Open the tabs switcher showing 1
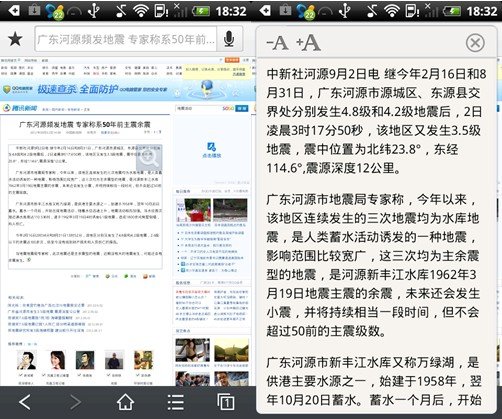 click(x=226, y=402)
